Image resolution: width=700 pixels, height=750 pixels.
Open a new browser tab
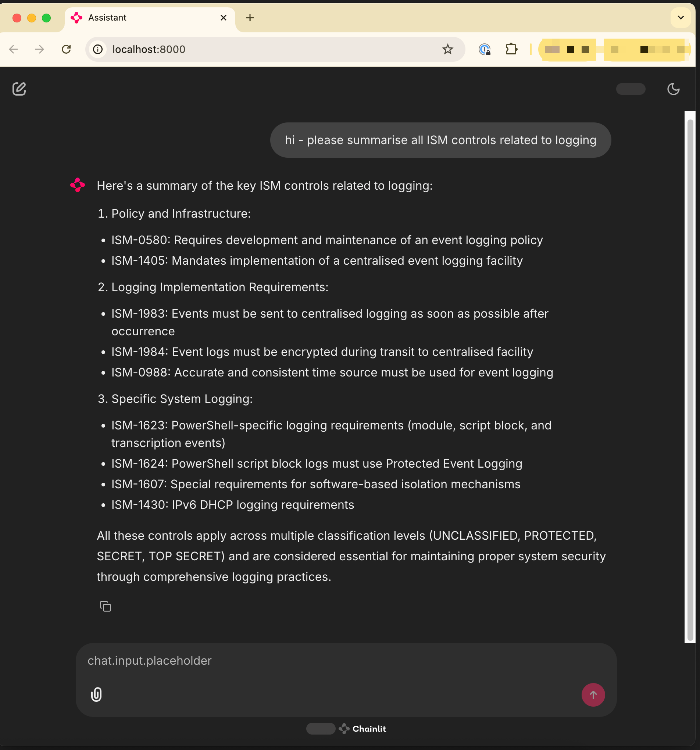click(x=250, y=18)
